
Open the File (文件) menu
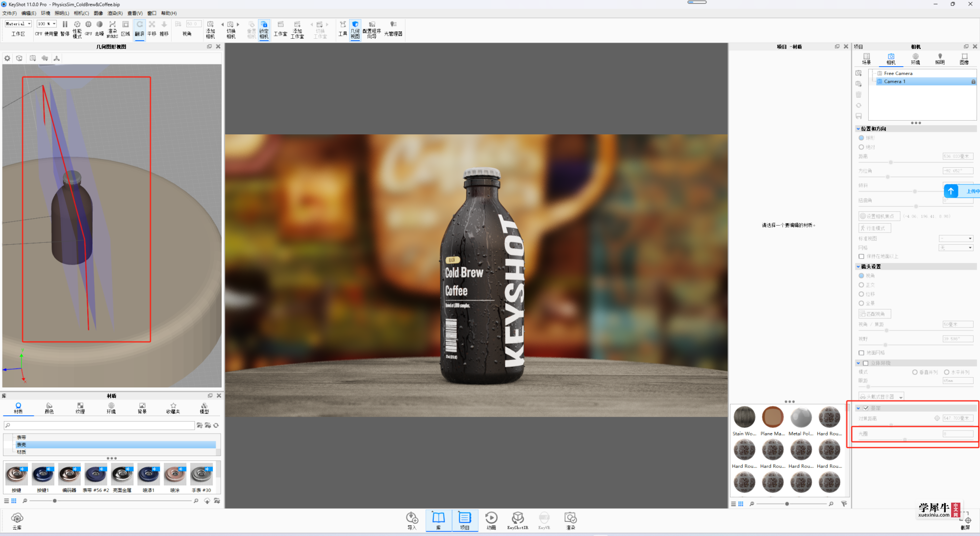point(9,13)
